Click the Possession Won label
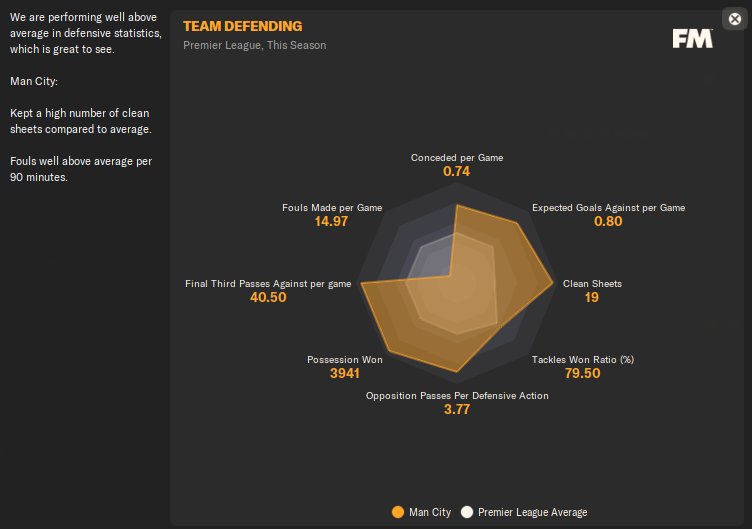This screenshot has width=752, height=529. coord(343,359)
